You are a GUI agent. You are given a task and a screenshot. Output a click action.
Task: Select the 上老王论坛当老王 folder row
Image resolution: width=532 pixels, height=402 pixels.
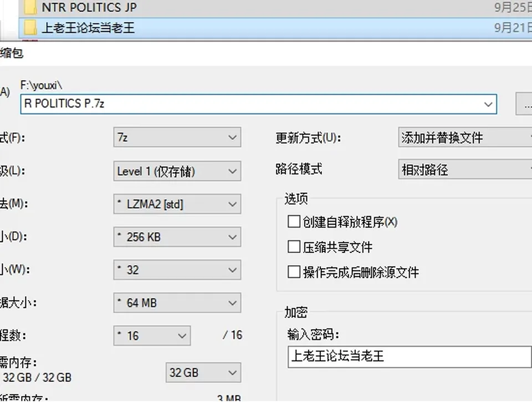[x=275, y=28]
